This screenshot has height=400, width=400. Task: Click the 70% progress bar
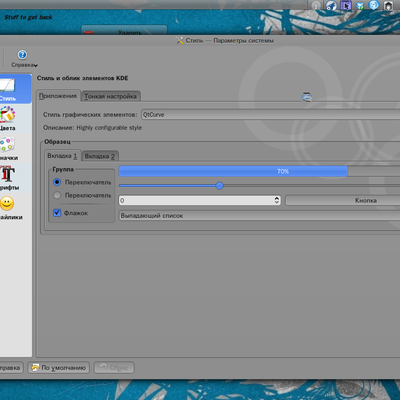pyautogui.click(x=259, y=171)
